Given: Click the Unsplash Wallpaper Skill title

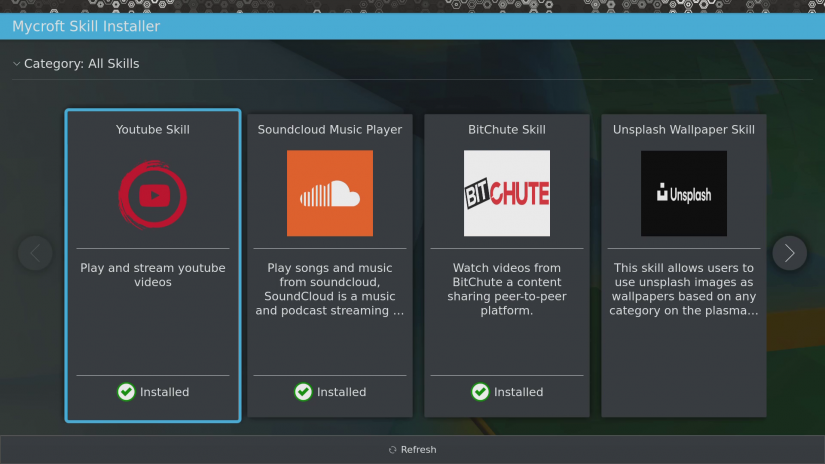Looking at the screenshot, I should click(x=683, y=129).
